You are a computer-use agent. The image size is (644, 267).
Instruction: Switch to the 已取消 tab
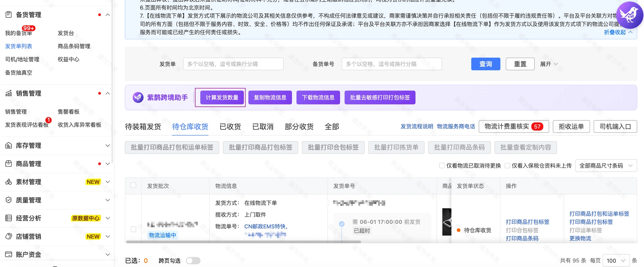point(263,126)
